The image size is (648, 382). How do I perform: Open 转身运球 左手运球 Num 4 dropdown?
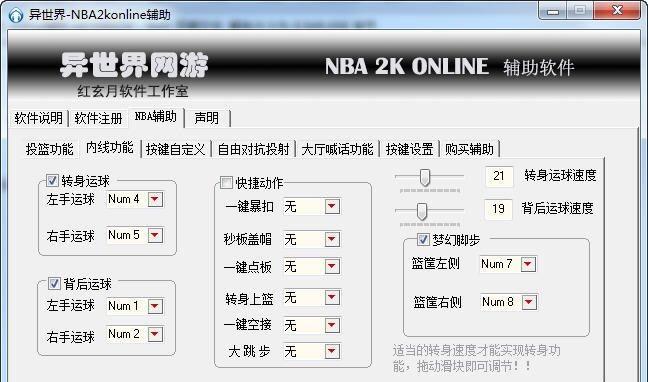click(x=155, y=199)
